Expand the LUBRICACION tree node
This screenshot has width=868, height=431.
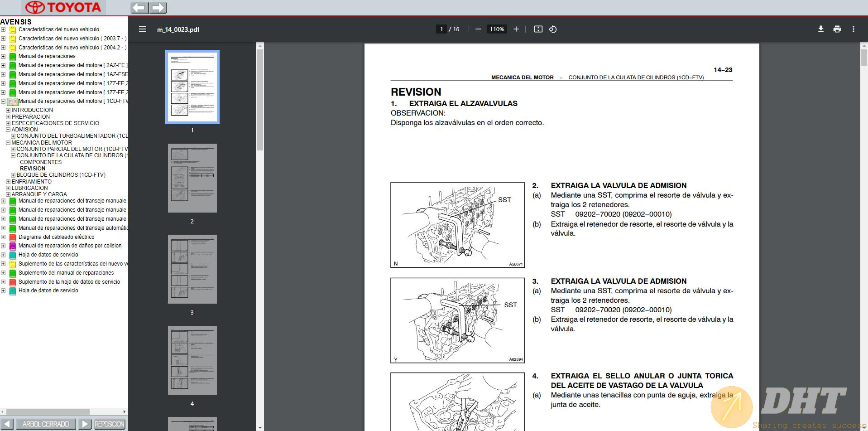point(8,188)
